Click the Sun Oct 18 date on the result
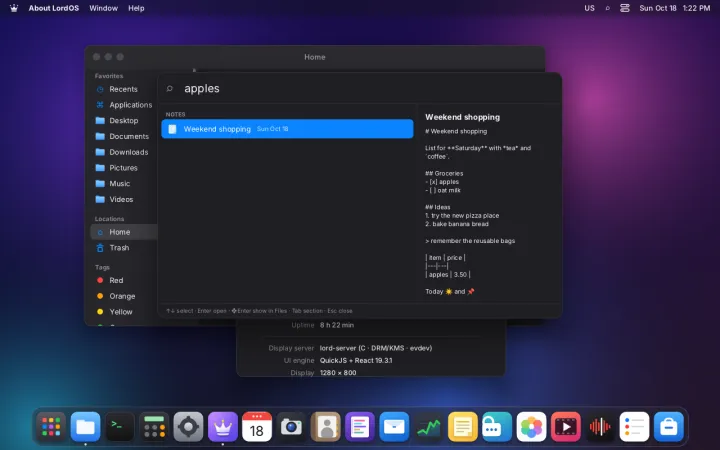720x450 pixels. pos(272,129)
